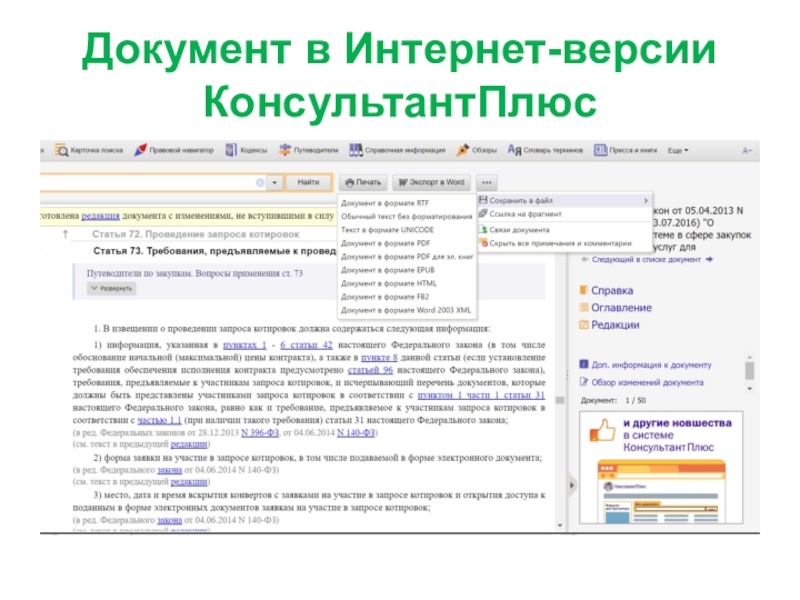
Task: Select Документ в формате PDF для эл. книг
Action: click(x=407, y=257)
